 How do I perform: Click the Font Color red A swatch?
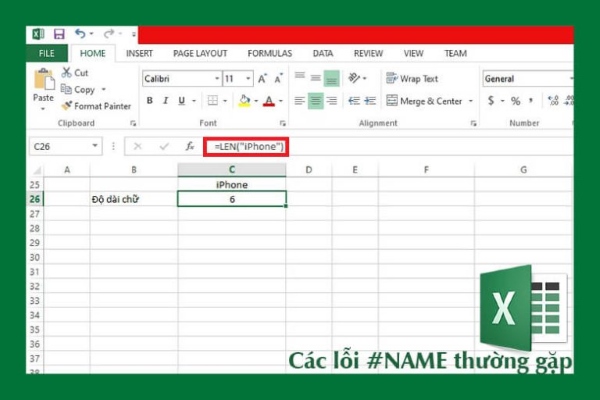click(x=268, y=101)
